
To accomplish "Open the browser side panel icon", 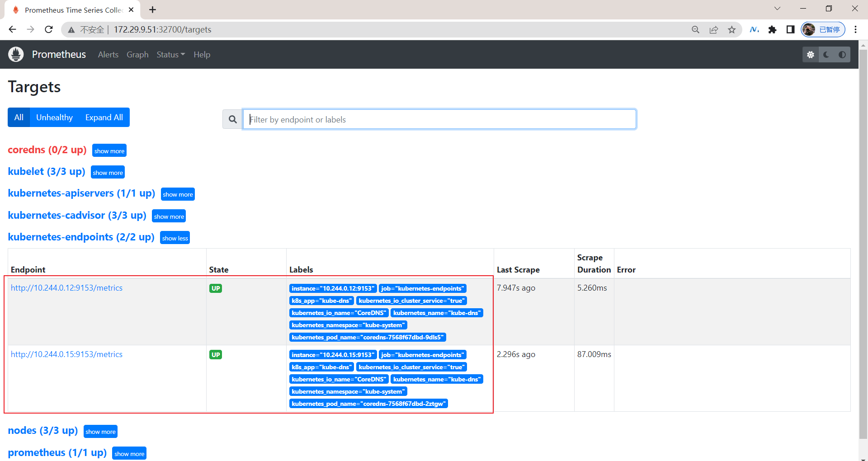I will coord(790,30).
